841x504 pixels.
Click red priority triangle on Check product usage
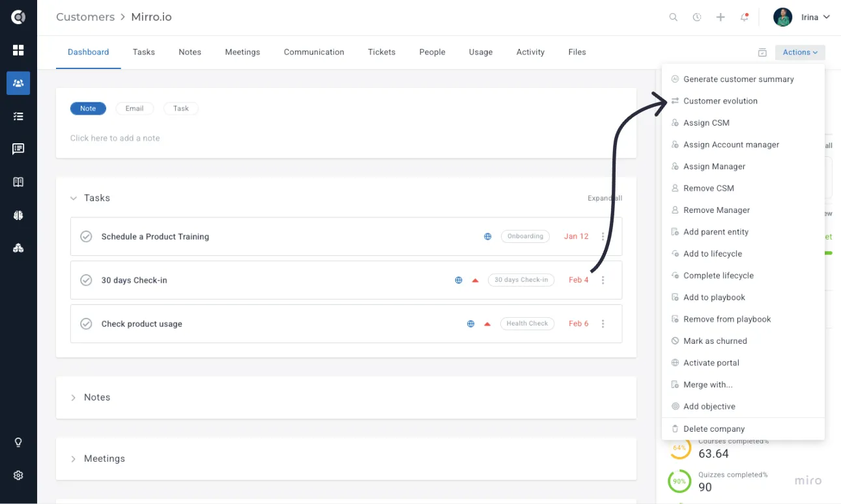click(x=487, y=324)
